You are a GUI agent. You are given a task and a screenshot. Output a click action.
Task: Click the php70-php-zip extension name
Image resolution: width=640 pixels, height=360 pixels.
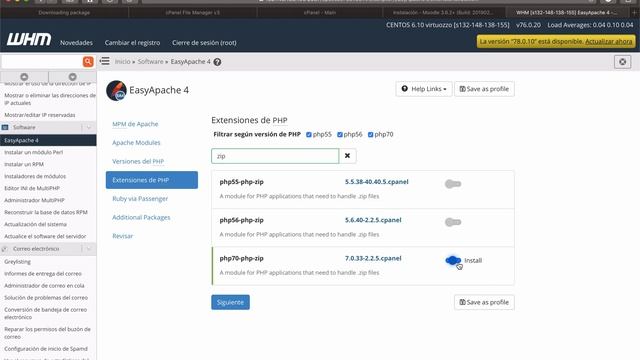tap(242, 258)
